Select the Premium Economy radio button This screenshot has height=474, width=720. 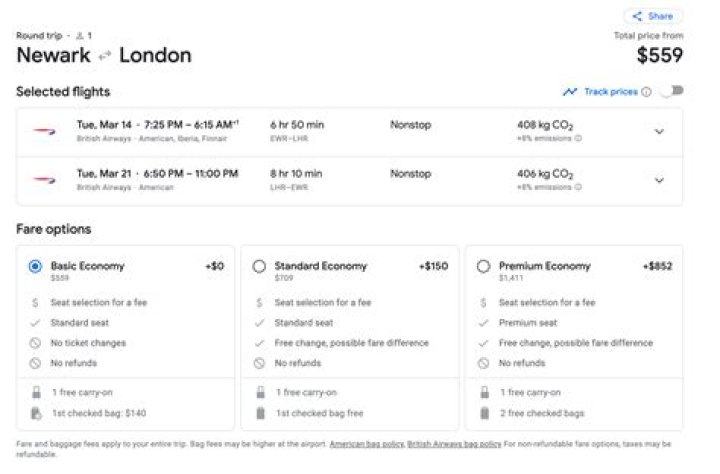point(484,267)
